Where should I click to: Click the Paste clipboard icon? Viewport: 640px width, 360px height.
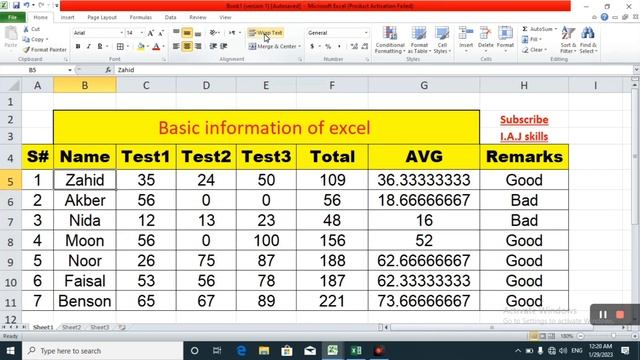[11, 37]
